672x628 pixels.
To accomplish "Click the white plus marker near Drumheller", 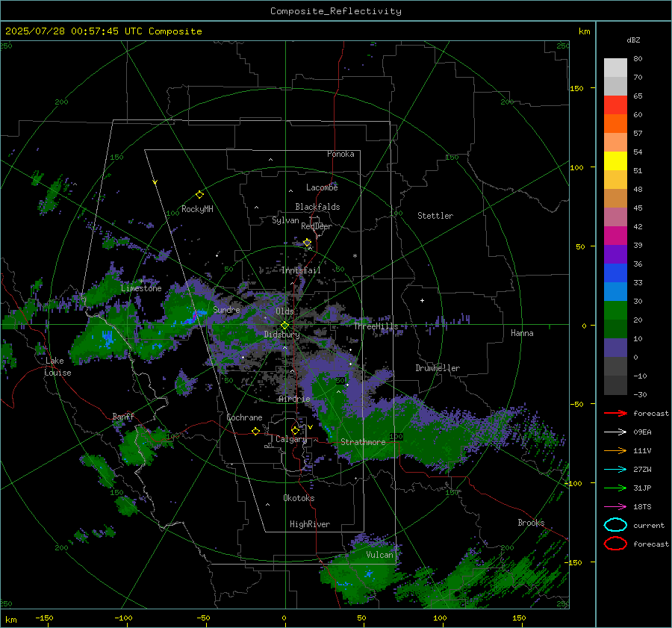I will click(x=422, y=300).
